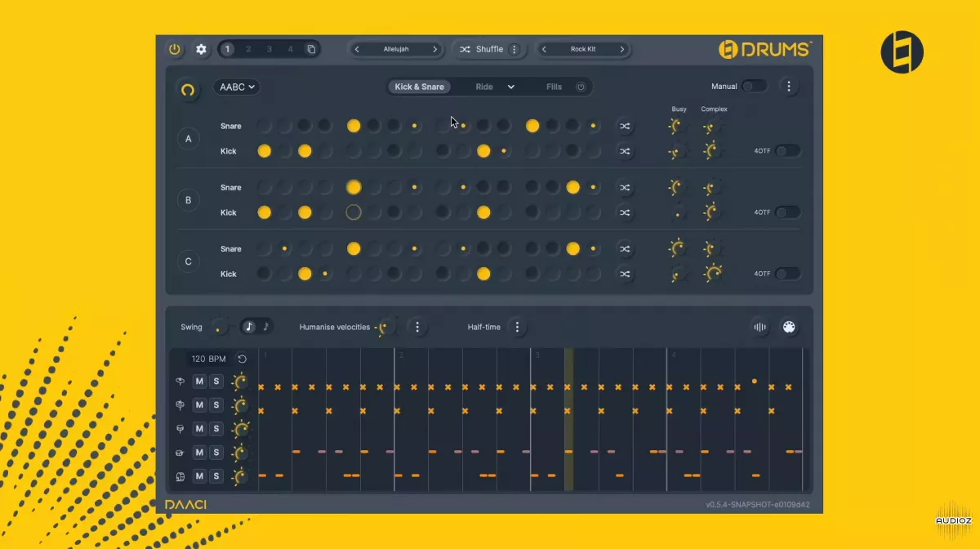Toggle the hollow ring Kick step in pattern B

click(354, 212)
